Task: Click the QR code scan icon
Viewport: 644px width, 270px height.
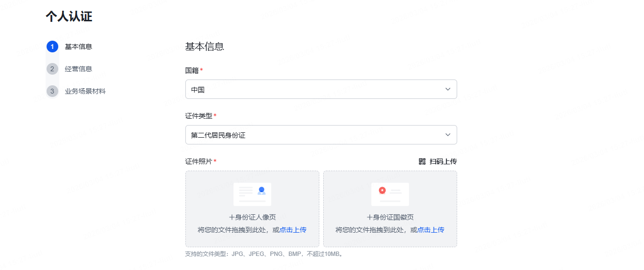Action: point(422,161)
